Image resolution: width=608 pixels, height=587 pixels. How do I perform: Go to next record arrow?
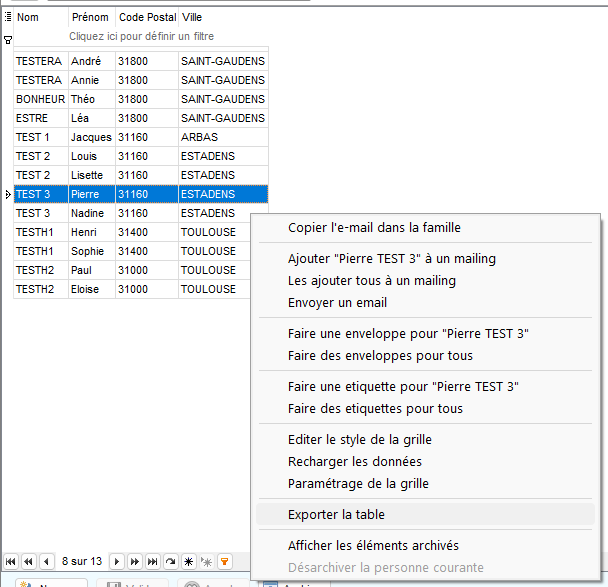pyautogui.click(x=117, y=561)
